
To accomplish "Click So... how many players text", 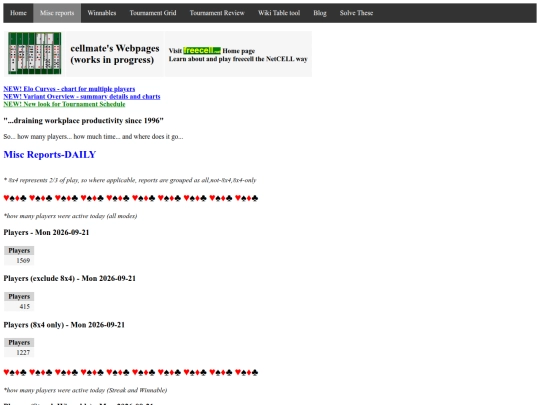I will pyautogui.click(x=93, y=137).
